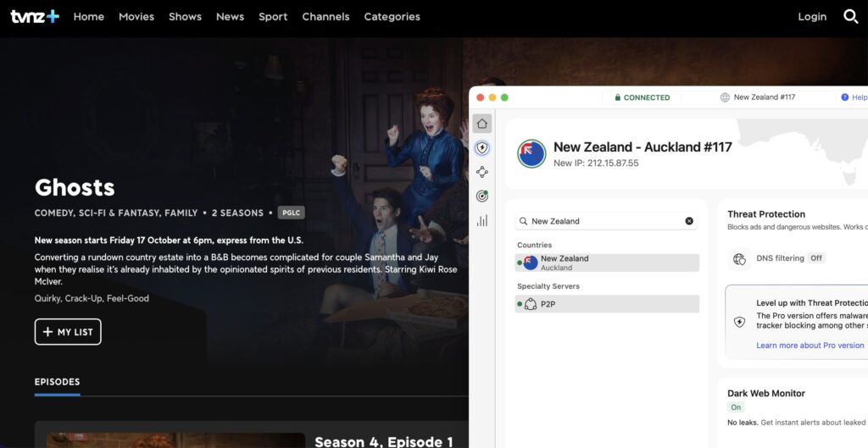Select the P2P specialty server

click(607, 304)
